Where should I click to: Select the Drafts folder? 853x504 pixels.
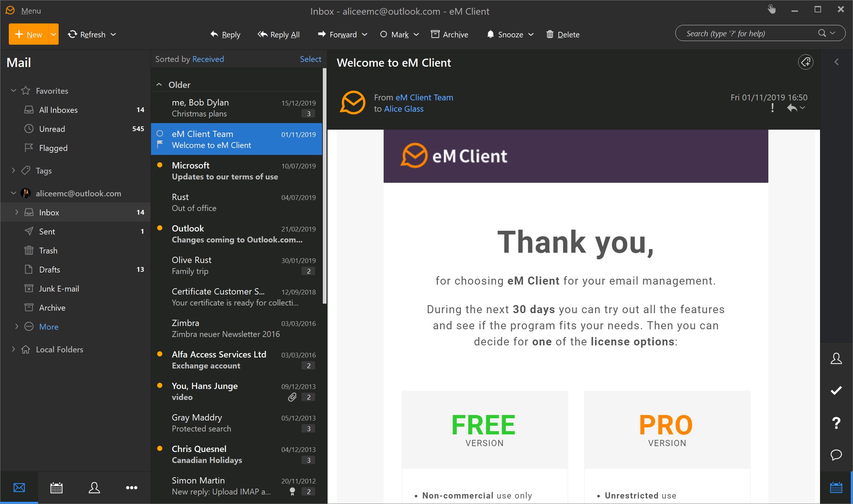tap(49, 270)
